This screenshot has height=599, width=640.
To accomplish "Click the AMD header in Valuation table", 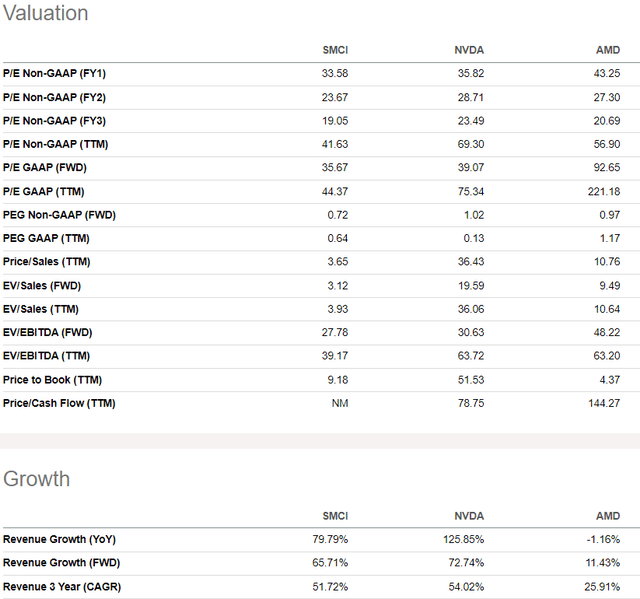I will pyautogui.click(x=608, y=50).
